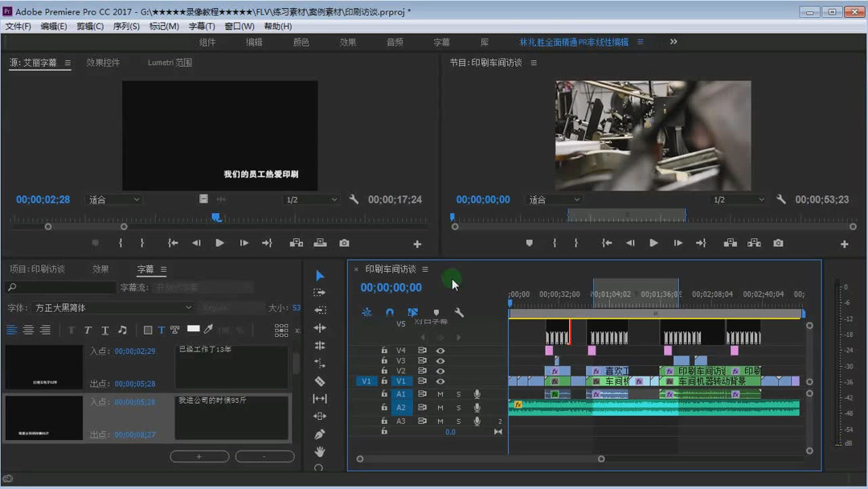Click the + add caption button
The width and height of the screenshot is (868, 489).
point(199,456)
